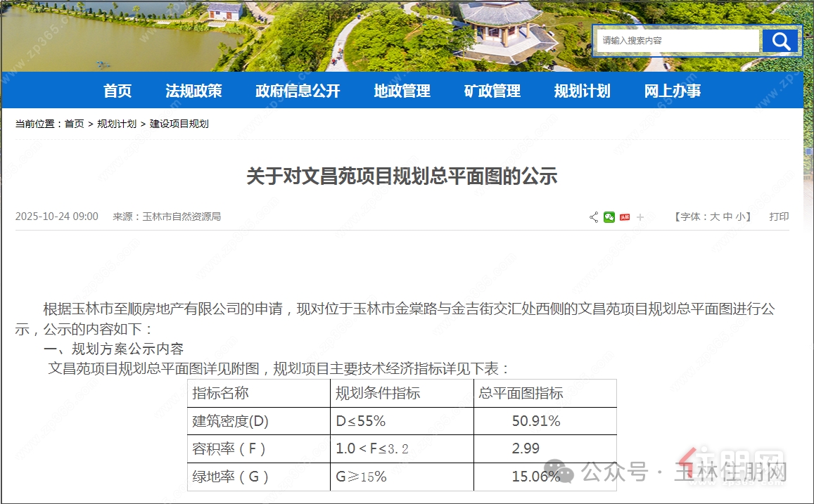Click the magnifier icon to search

tap(780, 41)
